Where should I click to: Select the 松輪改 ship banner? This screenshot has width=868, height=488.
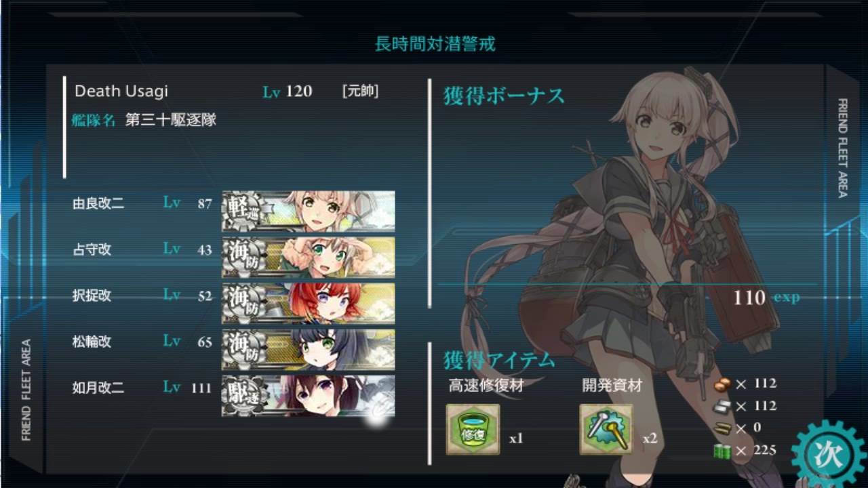pos(309,349)
